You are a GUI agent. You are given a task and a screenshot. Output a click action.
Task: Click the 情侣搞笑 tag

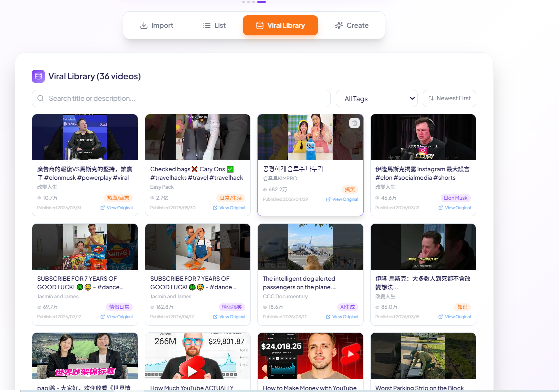click(232, 307)
